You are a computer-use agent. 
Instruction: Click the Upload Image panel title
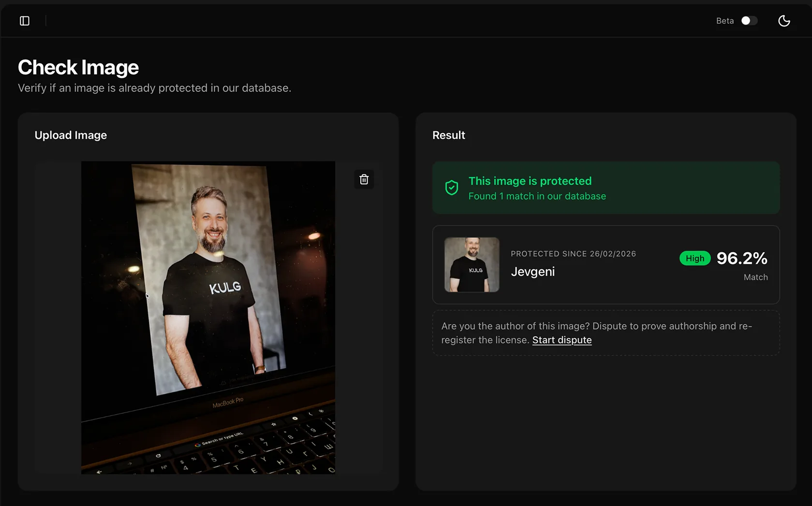(71, 135)
